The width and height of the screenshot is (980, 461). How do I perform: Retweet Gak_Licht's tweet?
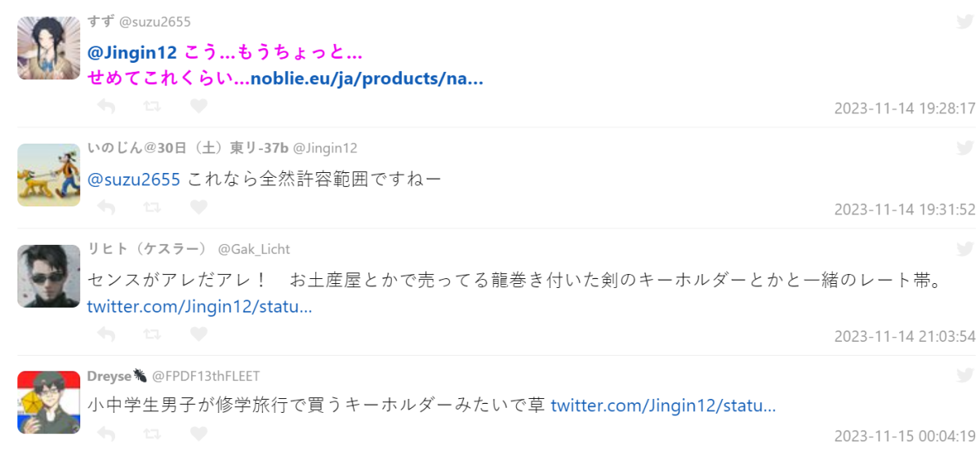point(152,334)
